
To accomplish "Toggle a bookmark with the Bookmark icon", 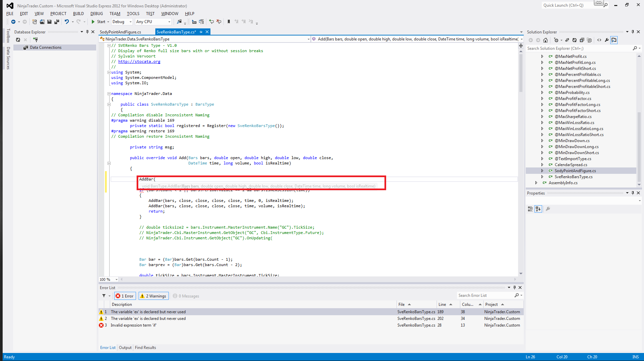I will pos(229,22).
